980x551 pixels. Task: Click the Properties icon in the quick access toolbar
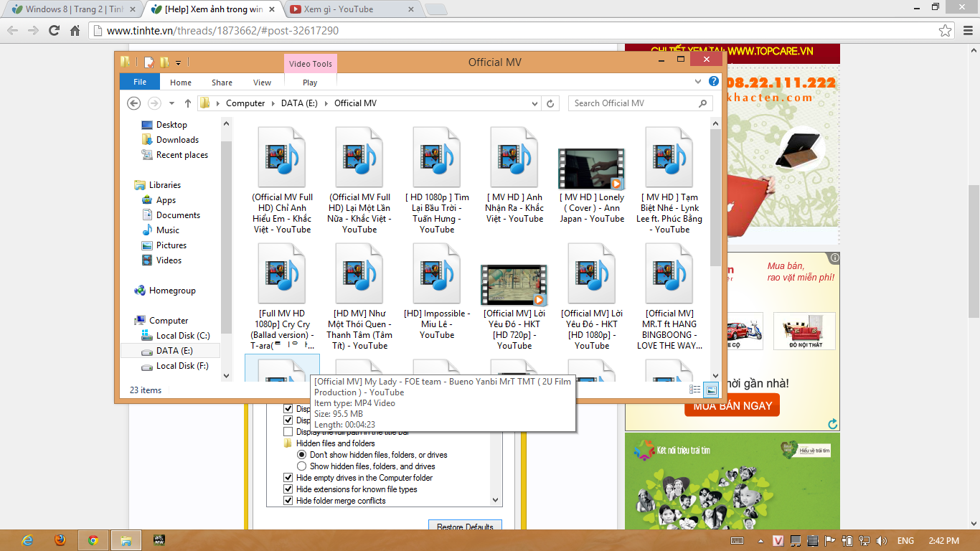149,62
